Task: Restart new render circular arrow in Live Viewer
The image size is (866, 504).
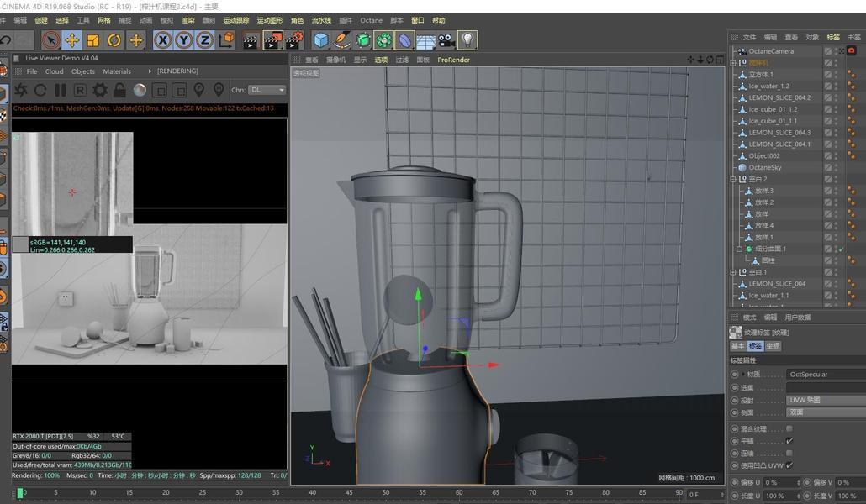Action: coord(40,89)
